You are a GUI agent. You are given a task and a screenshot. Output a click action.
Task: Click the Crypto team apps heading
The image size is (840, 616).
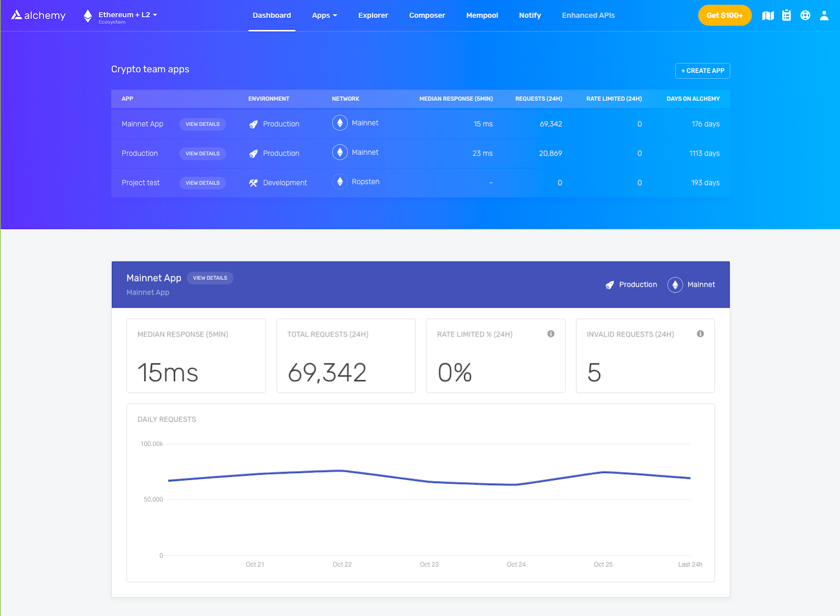150,69
